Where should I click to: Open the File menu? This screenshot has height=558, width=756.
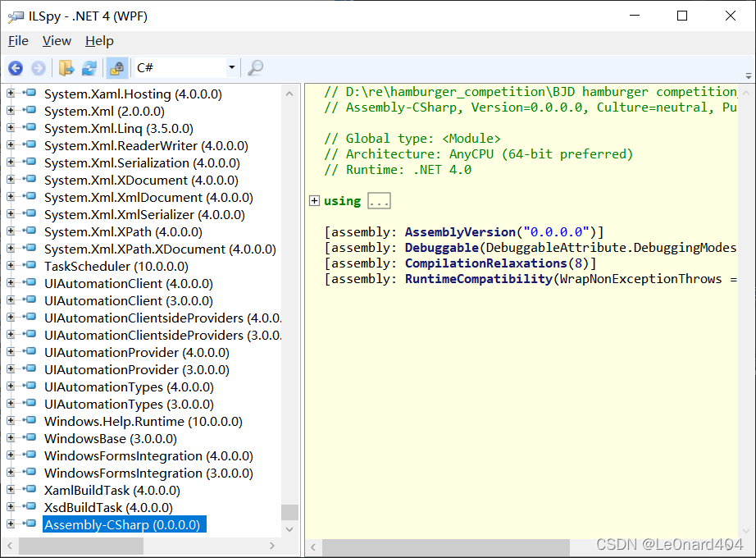(18, 41)
